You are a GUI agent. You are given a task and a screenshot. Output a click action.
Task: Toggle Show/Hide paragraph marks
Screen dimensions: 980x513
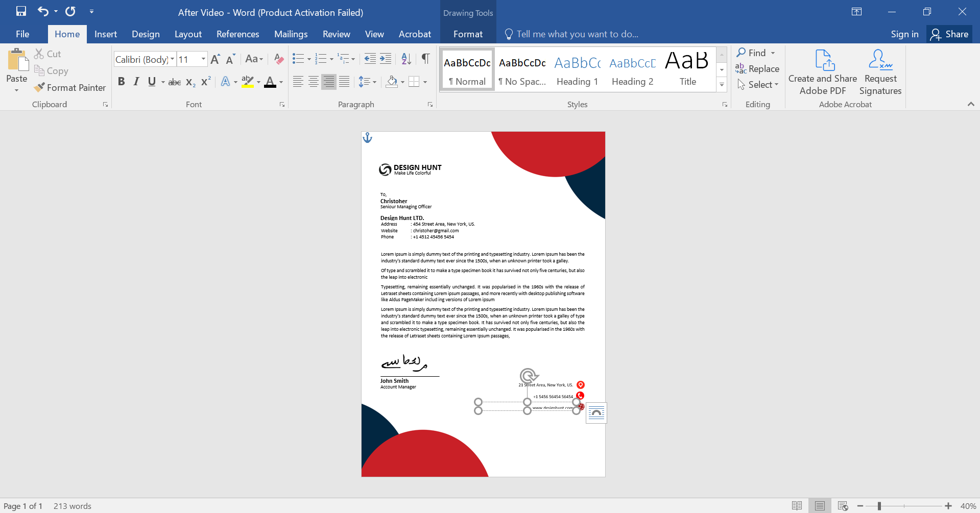425,59
